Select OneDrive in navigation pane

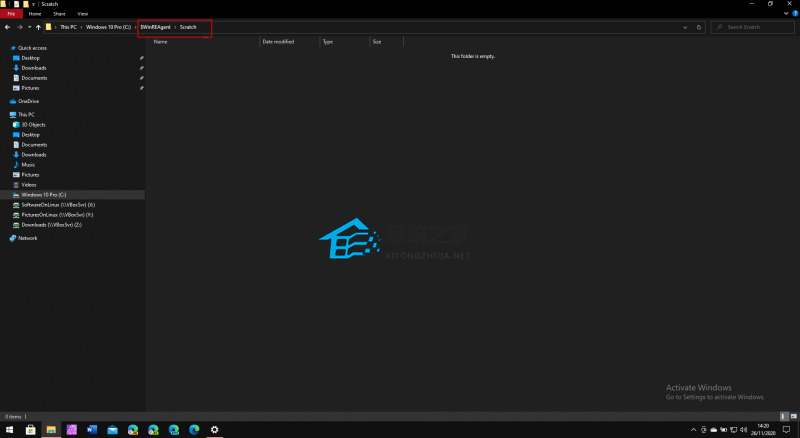[28, 102]
